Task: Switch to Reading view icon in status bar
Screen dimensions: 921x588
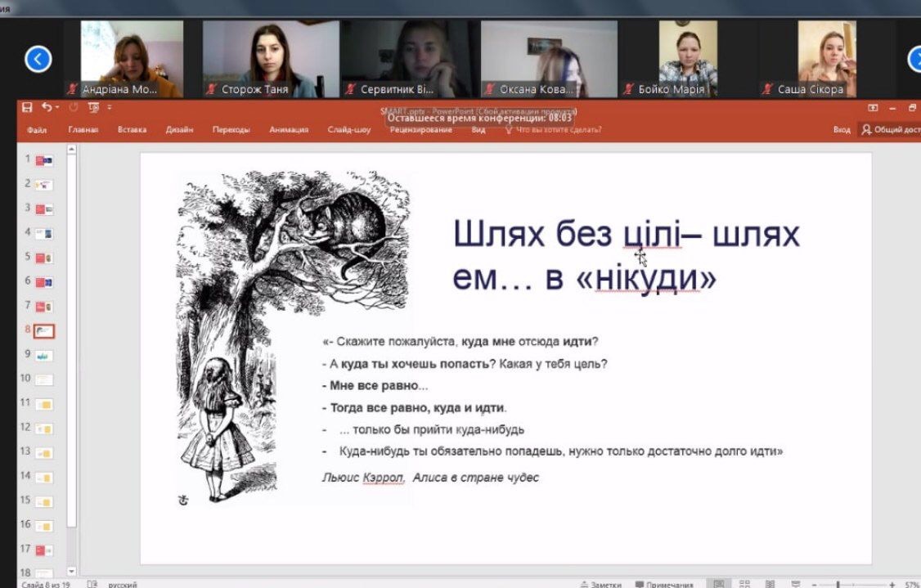Action: [770, 584]
